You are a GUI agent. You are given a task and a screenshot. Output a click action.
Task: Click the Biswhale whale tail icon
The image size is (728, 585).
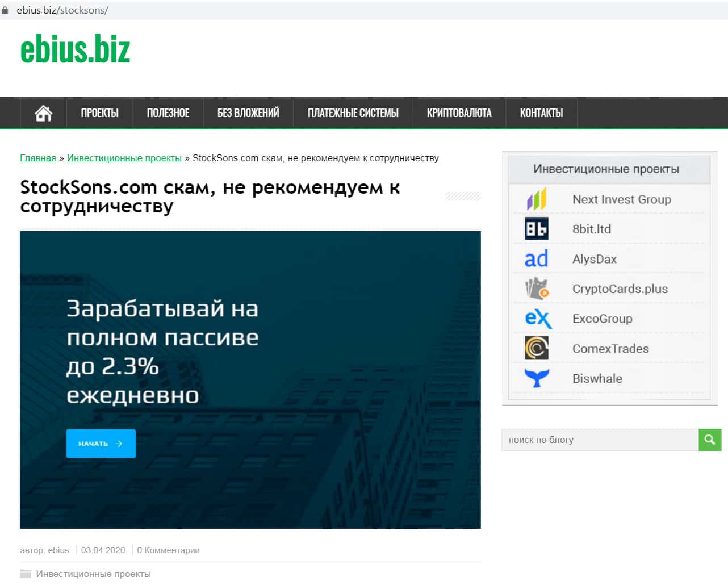pyautogui.click(x=536, y=378)
